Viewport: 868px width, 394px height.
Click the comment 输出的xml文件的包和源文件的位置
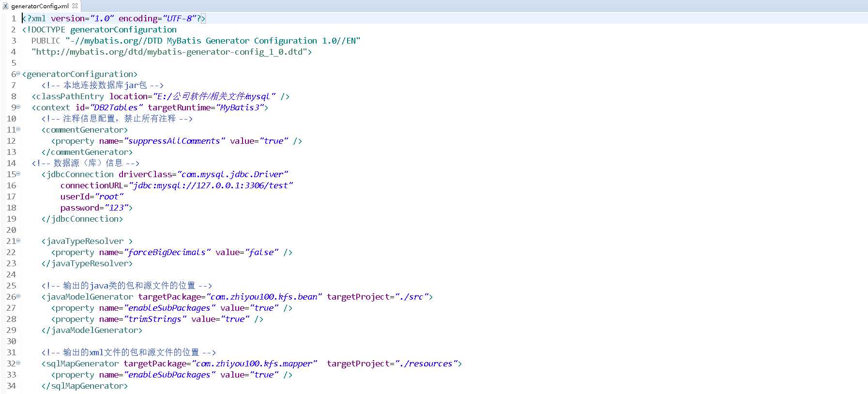click(129, 352)
